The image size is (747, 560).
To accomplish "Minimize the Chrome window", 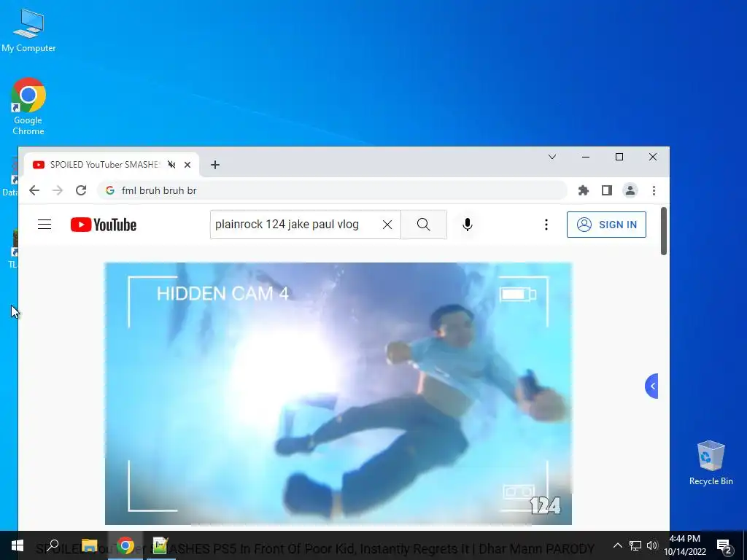I will [586, 157].
